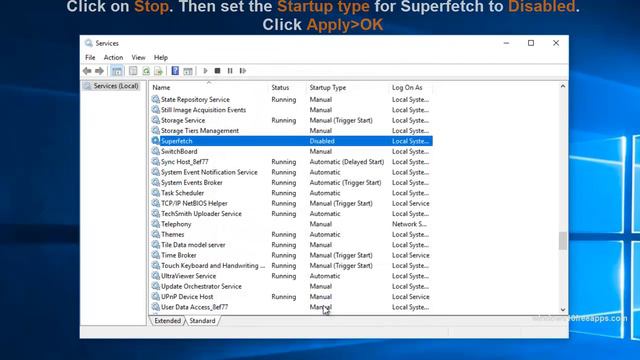Screen dimensions: 640x360
Task: Maximize the Services window
Action: pos(531,43)
